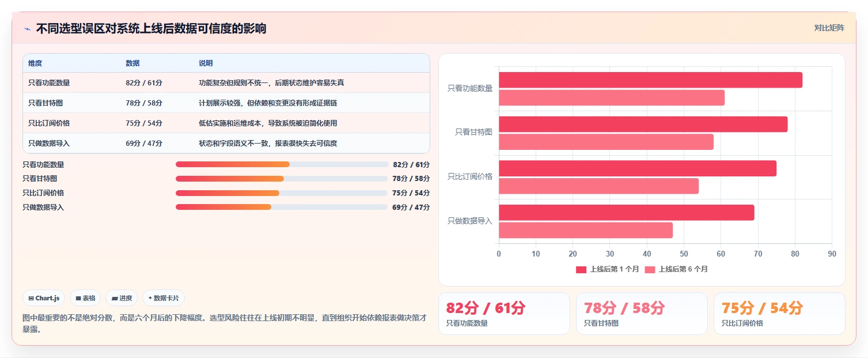Click 69分 / 47分 in the table
Image resolution: width=868 pixels, height=358 pixels.
144,143
